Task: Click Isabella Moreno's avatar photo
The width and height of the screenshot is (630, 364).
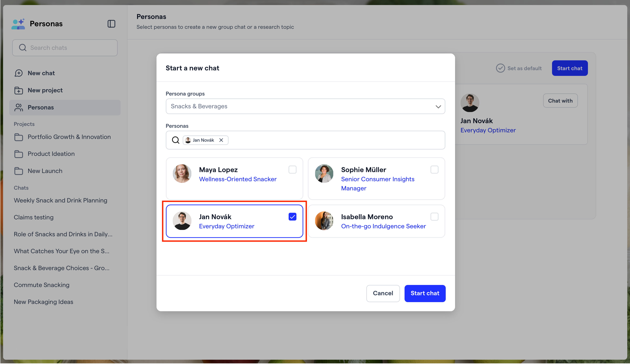Action: click(324, 221)
